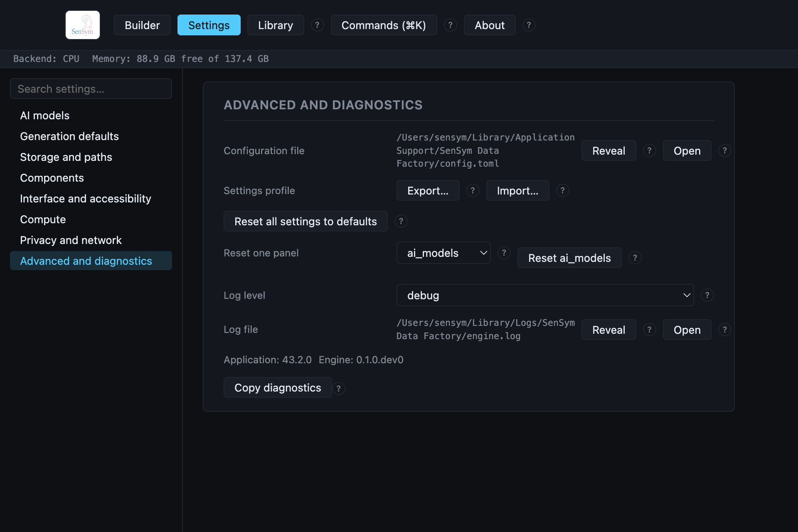The height and width of the screenshot is (532, 798).
Task: Click help icon beside Log file Open
Action: click(x=725, y=330)
